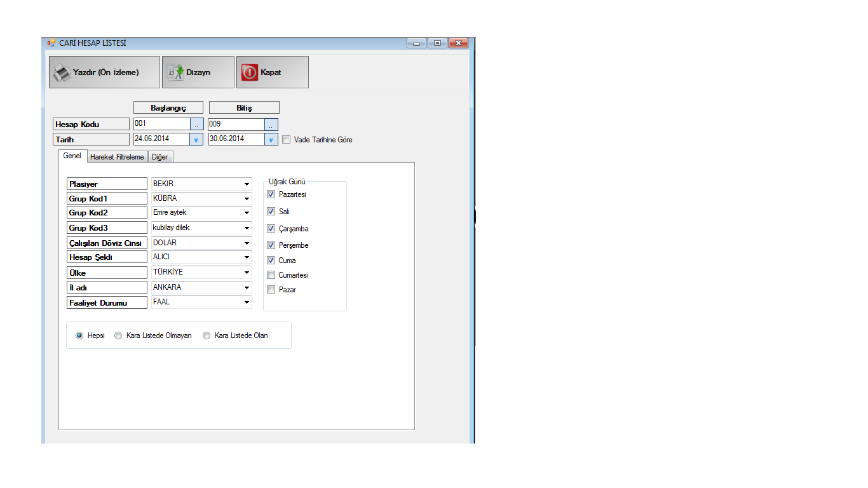Open the Hesap Şekli dropdown ALICI
The width and height of the screenshot is (868, 488).
[x=247, y=257]
